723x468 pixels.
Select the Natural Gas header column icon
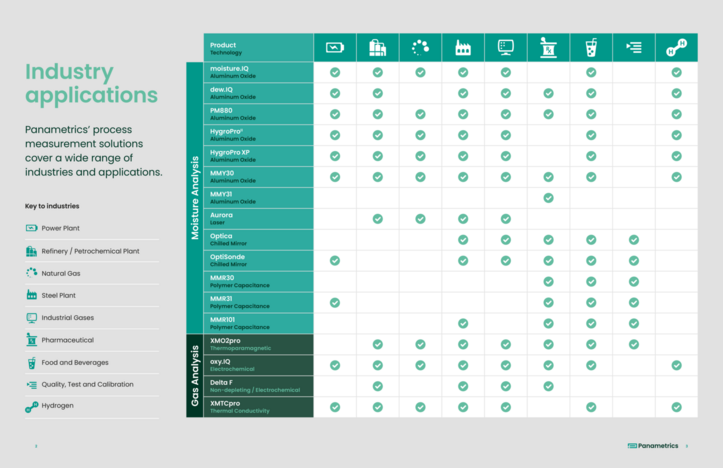(x=420, y=47)
